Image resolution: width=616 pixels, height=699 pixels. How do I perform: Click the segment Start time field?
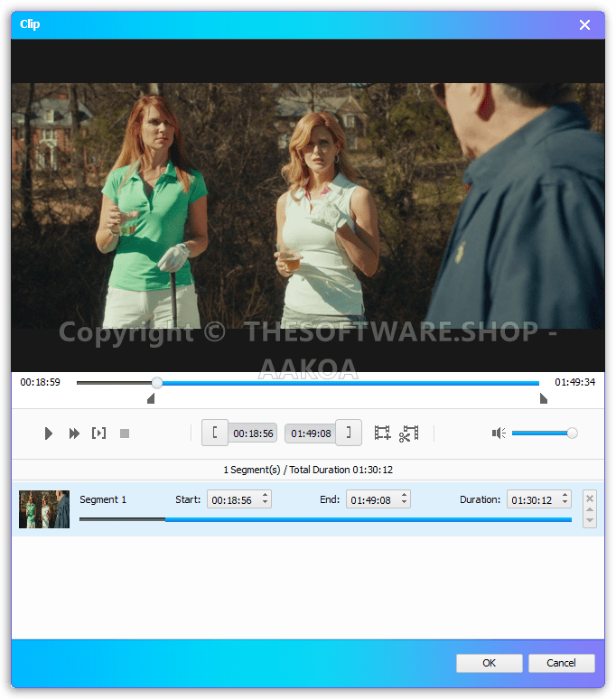point(233,499)
